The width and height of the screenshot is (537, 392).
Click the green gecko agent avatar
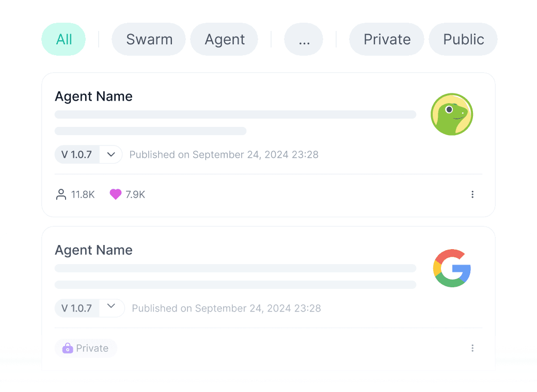coord(452,115)
